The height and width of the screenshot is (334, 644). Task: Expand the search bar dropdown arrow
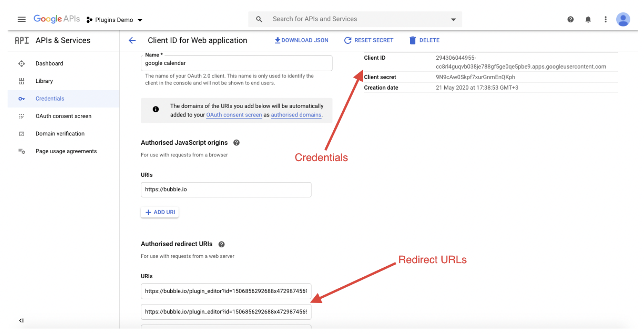pyautogui.click(x=453, y=19)
